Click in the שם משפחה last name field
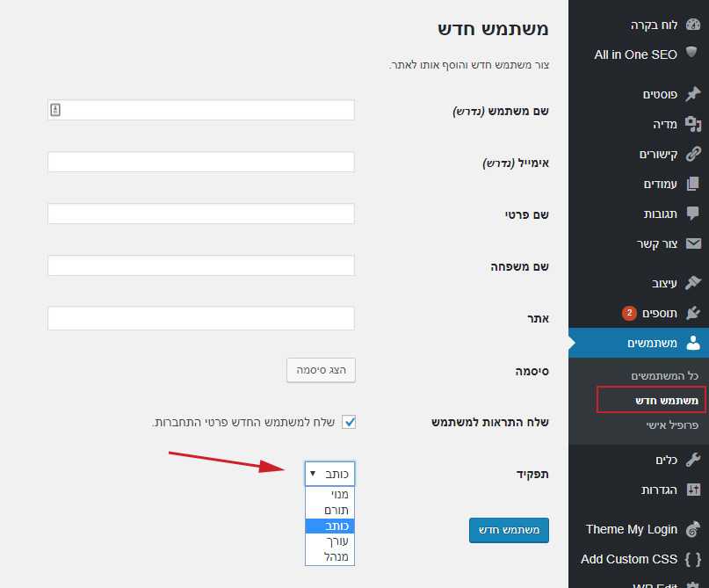 (x=201, y=265)
